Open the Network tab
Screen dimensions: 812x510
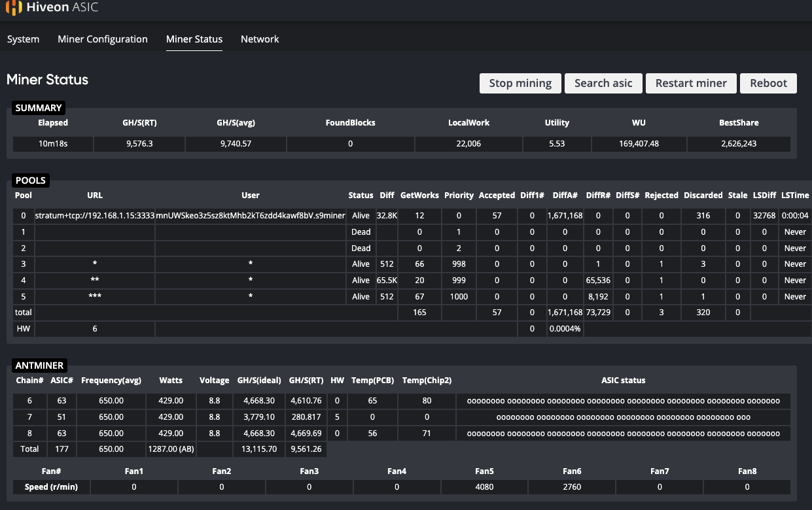(260, 39)
